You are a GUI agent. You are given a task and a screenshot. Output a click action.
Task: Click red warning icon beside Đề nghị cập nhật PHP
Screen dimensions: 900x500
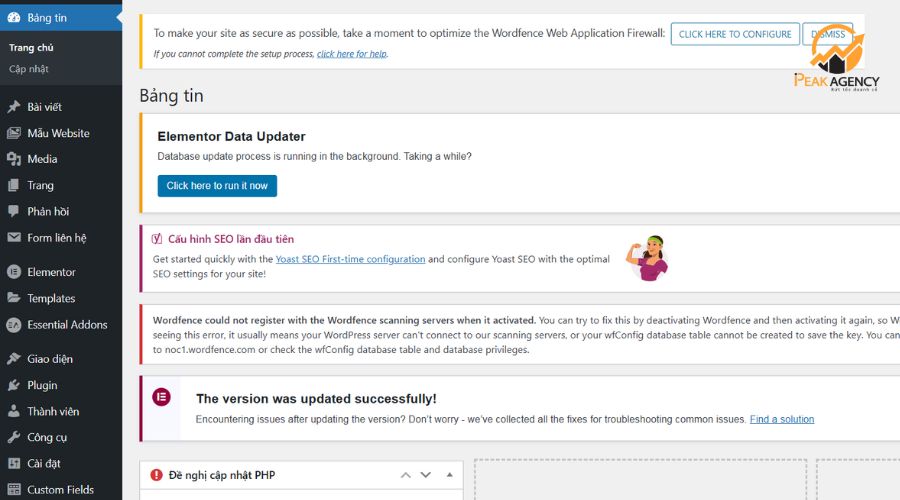156,475
